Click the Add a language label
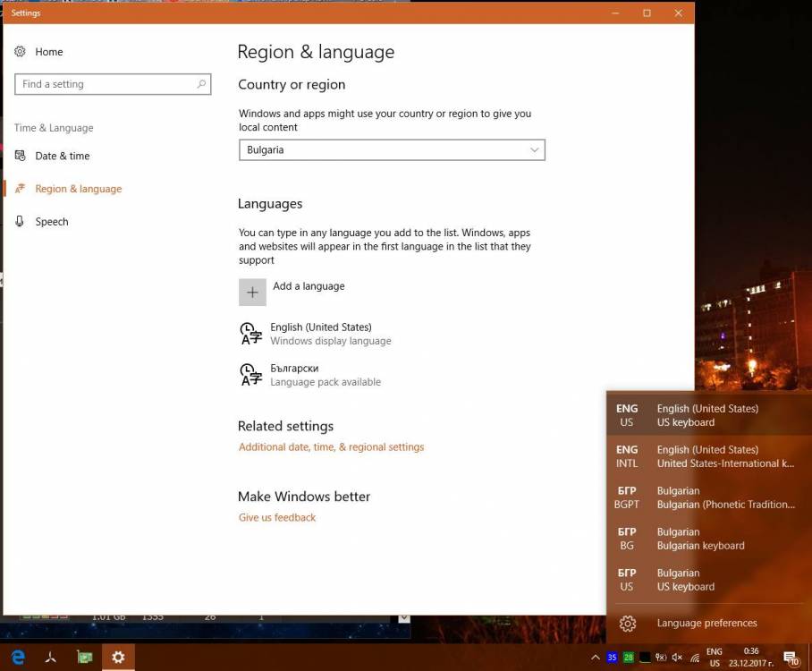The width and height of the screenshot is (812, 671). pos(309,286)
